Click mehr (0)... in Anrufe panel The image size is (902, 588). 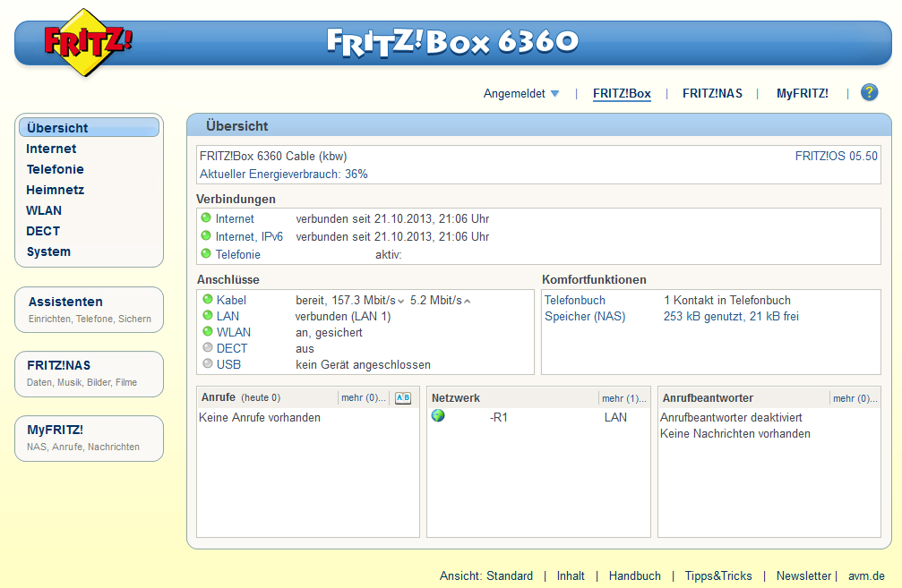point(364,397)
